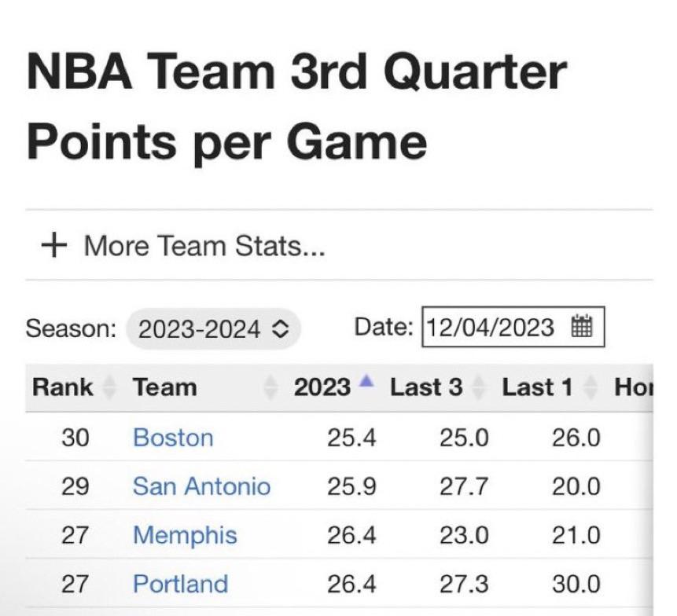The width and height of the screenshot is (677, 616).
Task: Sort table by Team column header
Action: pos(165,387)
